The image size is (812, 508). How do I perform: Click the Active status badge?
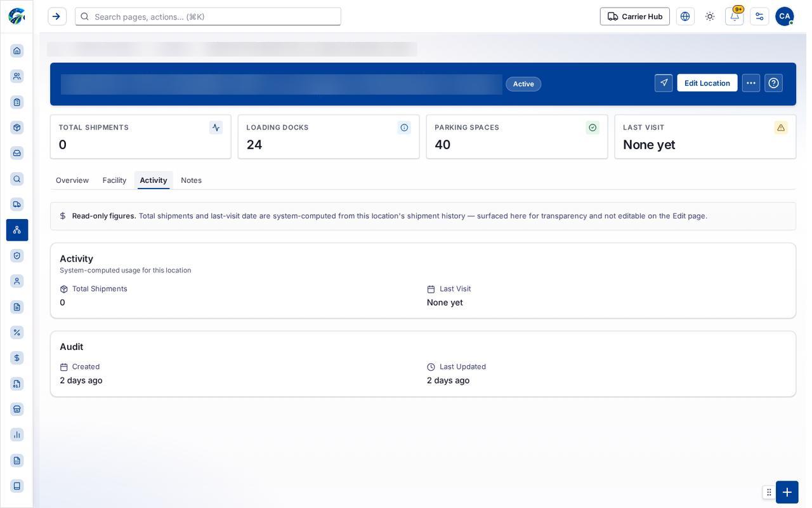point(523,84)
